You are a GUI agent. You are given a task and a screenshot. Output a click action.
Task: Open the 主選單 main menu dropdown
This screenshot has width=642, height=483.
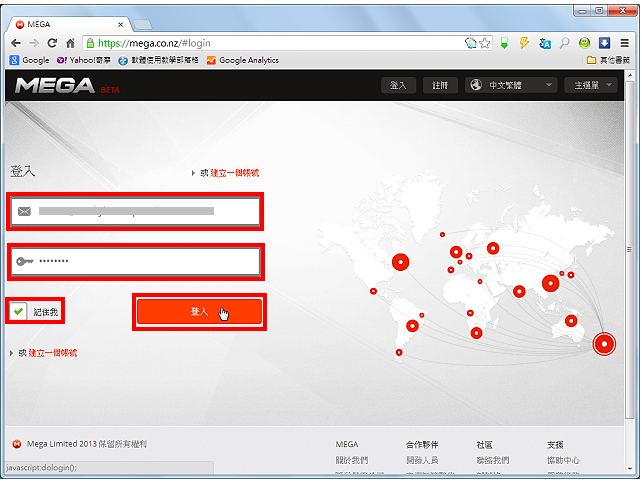pos(590,85)
